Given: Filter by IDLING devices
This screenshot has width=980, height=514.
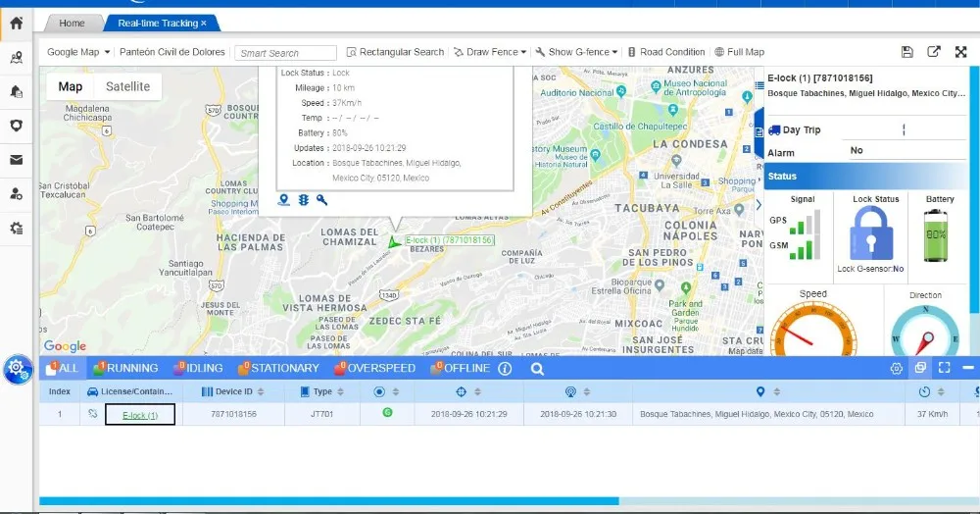Looking at the screenshot, I should pyautogui.click(x=198, y=368).
